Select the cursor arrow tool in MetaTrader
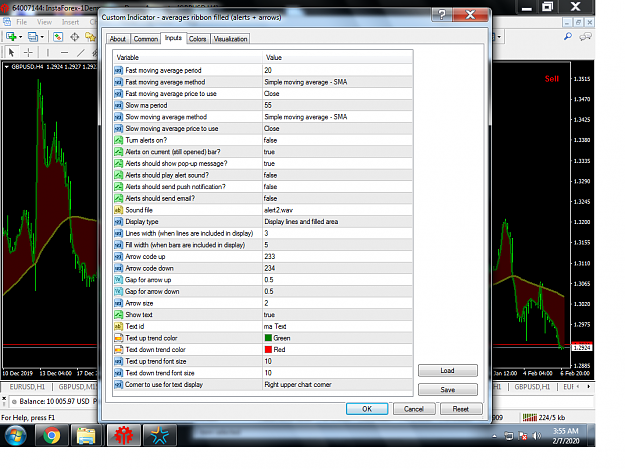 [11, 52]
